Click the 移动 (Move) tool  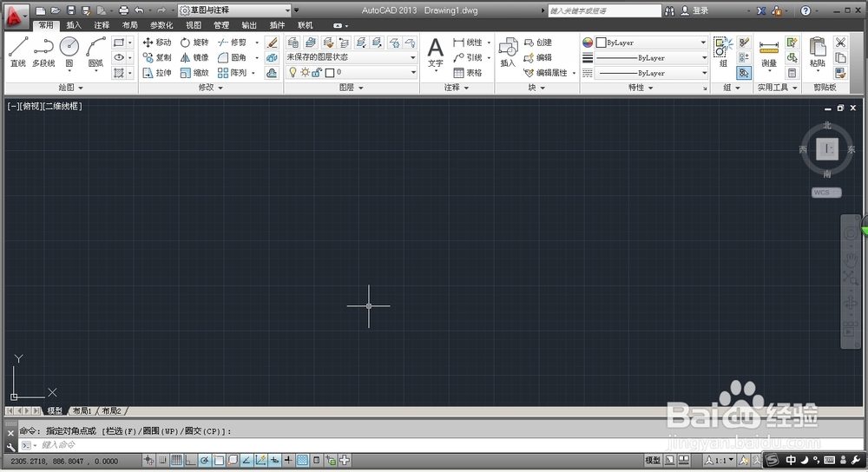(157, 42)
